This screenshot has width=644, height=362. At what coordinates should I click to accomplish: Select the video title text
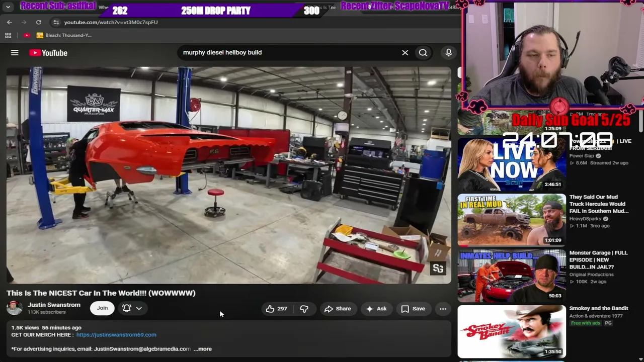[101, 293]
